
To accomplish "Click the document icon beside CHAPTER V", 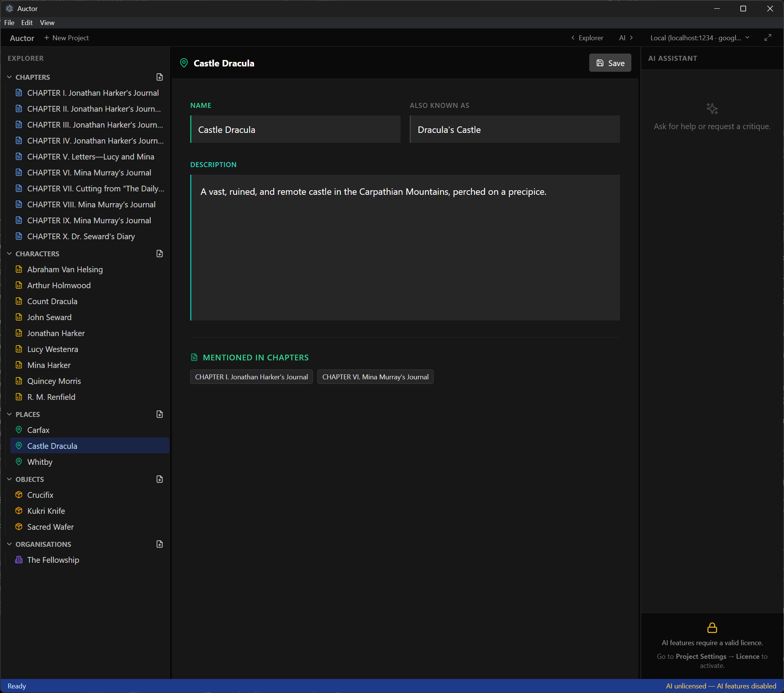I will [18, 156].
